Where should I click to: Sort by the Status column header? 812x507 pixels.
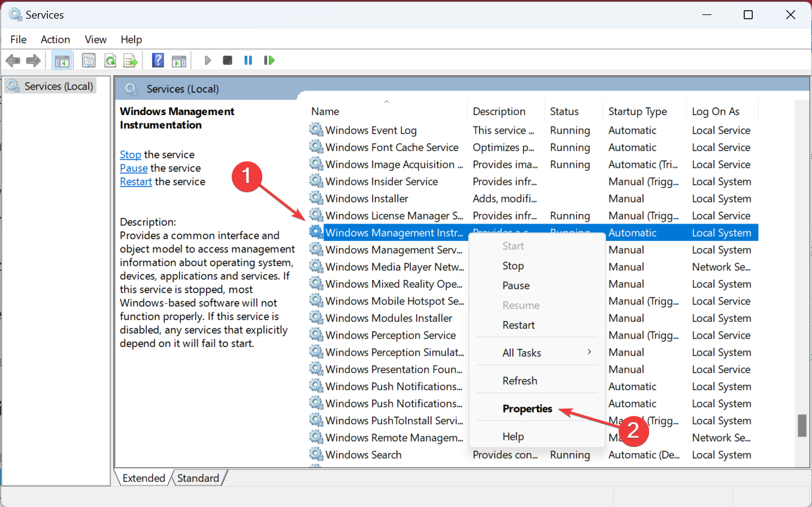(574, 111)
